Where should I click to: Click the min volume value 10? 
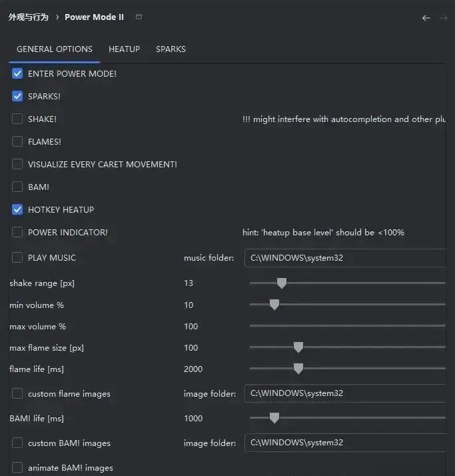click(x=189, y=305)
